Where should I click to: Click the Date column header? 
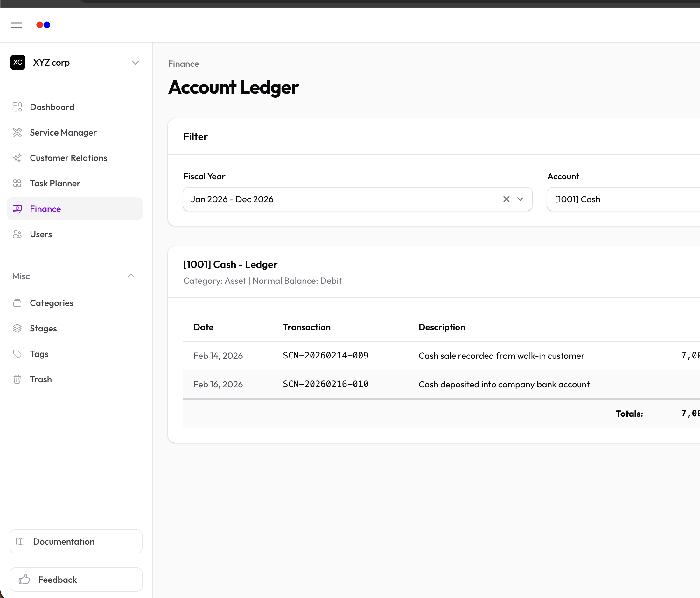pos(203,327)
